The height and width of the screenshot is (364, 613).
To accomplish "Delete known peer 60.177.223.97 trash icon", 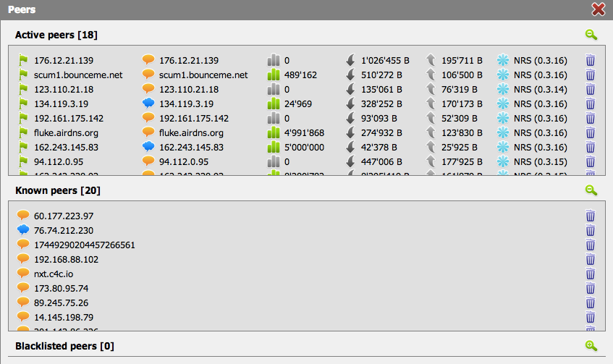I will coord(591,216).
